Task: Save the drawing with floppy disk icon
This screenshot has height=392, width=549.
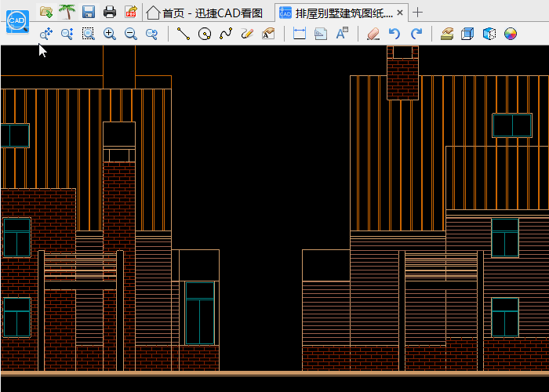Action: tap(89, 12)
